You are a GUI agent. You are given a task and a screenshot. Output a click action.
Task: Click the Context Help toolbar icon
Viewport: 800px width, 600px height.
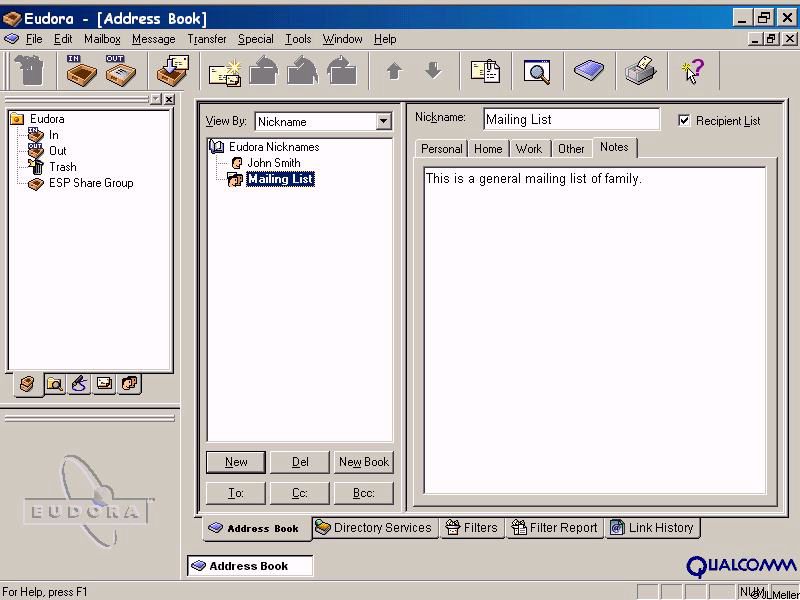(693, 70)
